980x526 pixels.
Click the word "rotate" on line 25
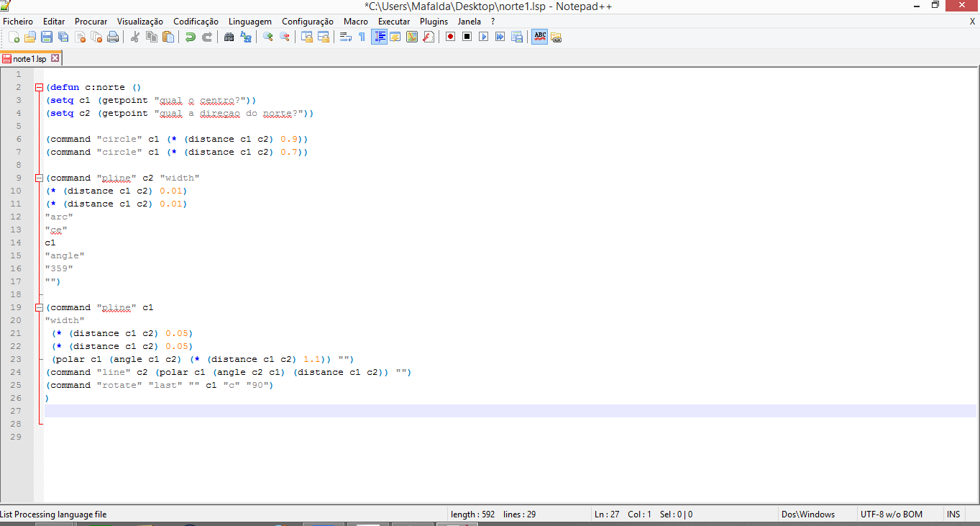pyautogui.click(x=119, y=385)
